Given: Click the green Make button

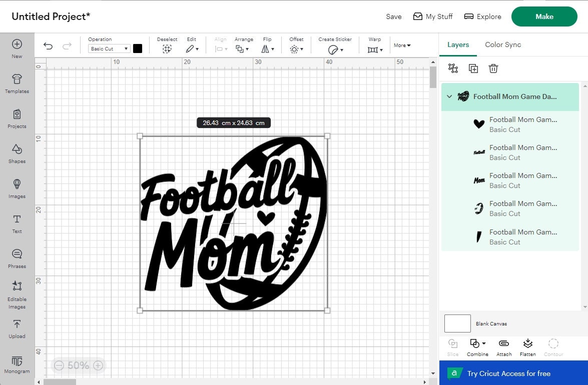Looking at the screenshot, I should [x=544, y=16].
